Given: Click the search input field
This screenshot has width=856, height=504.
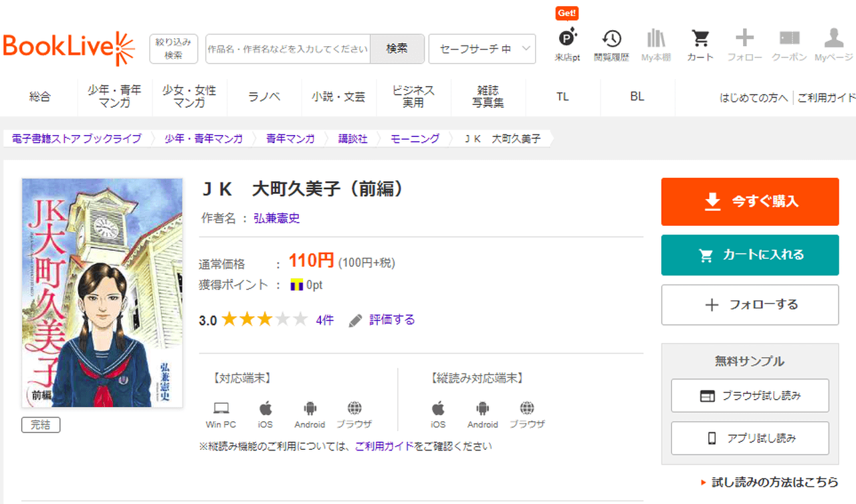Looking at the screenshot, I should pyautogui.click(x=288, y=49).
